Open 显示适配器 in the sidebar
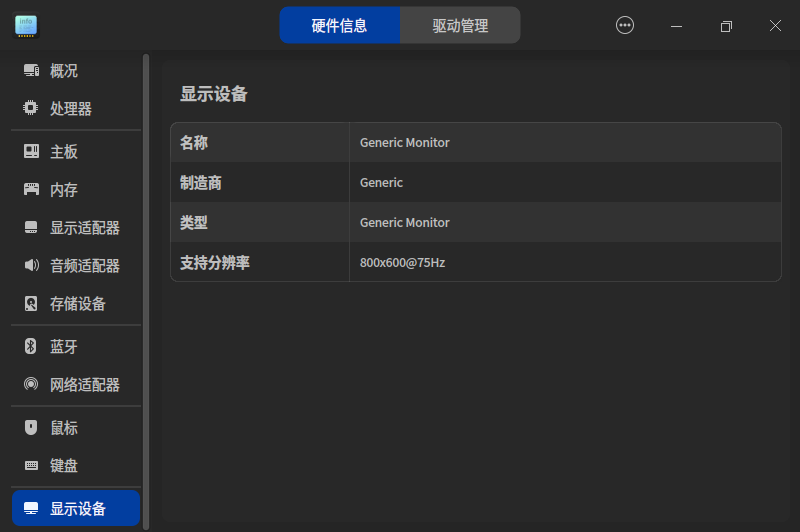 pos(76,227)
